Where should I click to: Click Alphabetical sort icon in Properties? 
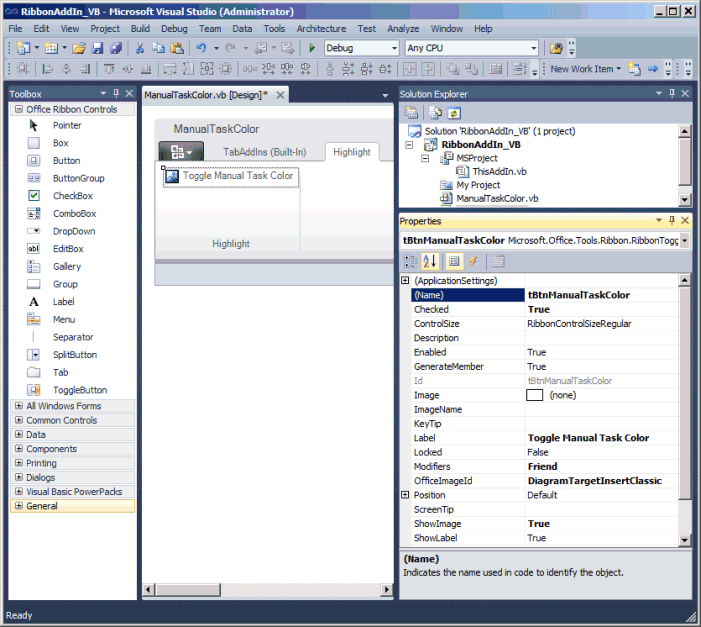[430, 261]
